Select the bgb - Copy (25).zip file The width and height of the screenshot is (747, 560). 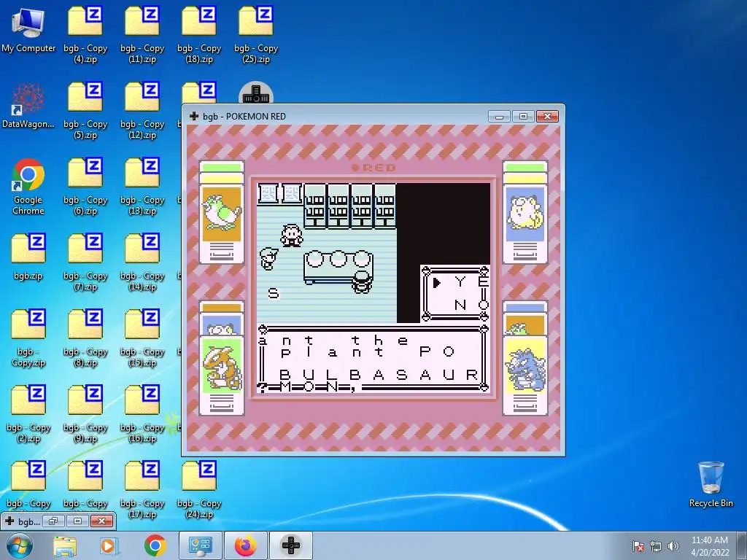pyautogui.click(x=256, y=35)
